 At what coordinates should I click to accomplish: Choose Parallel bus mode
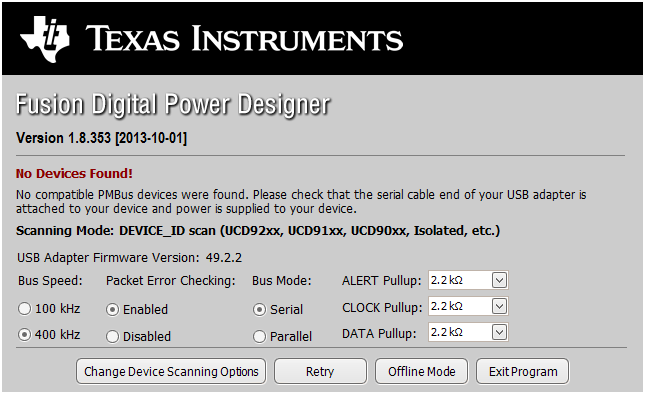(259, 337)
